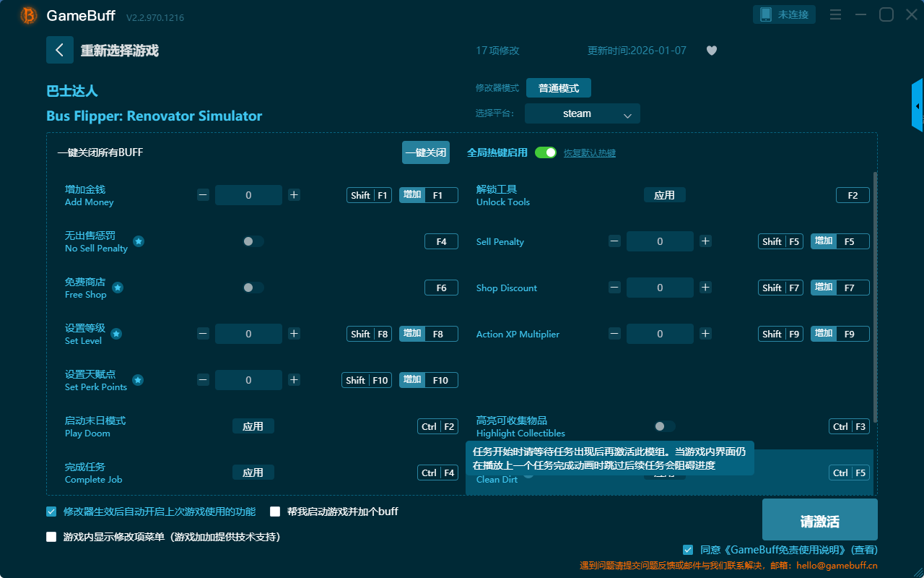Apply the Unlock Tools cheat
This screenshot has height=578, width=924.
point(664,195)
